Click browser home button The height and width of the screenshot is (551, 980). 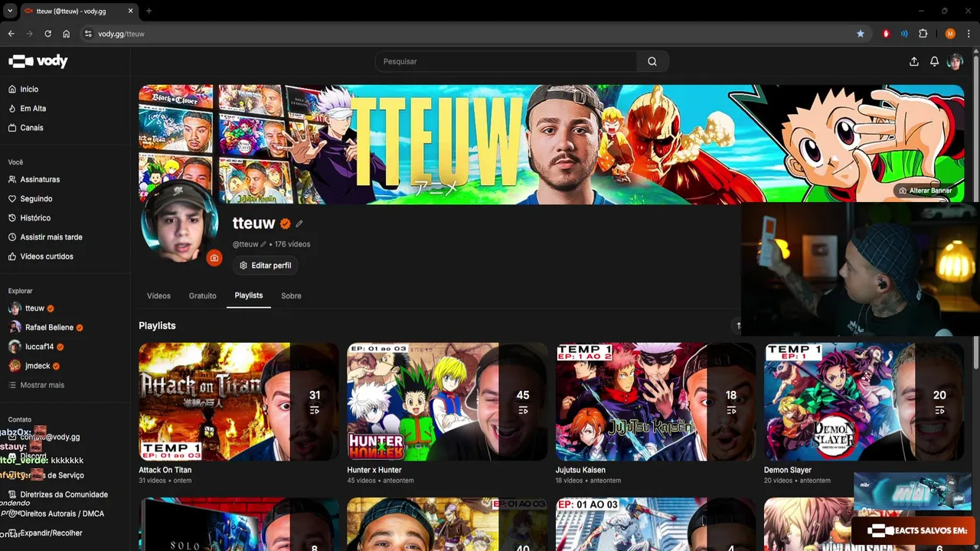click(x=67, y=34)
